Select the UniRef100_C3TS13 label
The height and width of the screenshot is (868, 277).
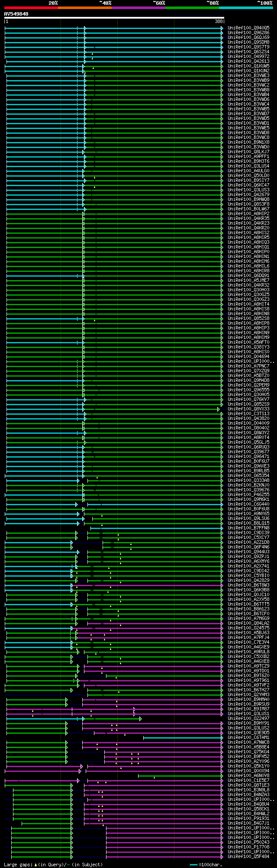point(248,413)
